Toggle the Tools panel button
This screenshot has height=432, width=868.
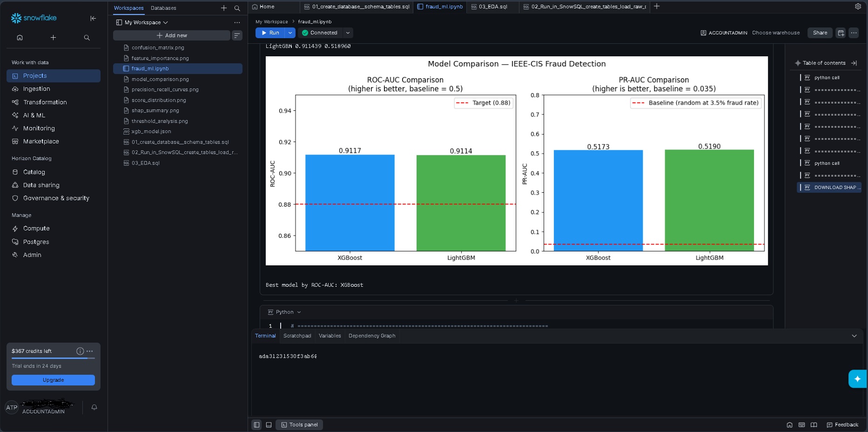[300, 425]
